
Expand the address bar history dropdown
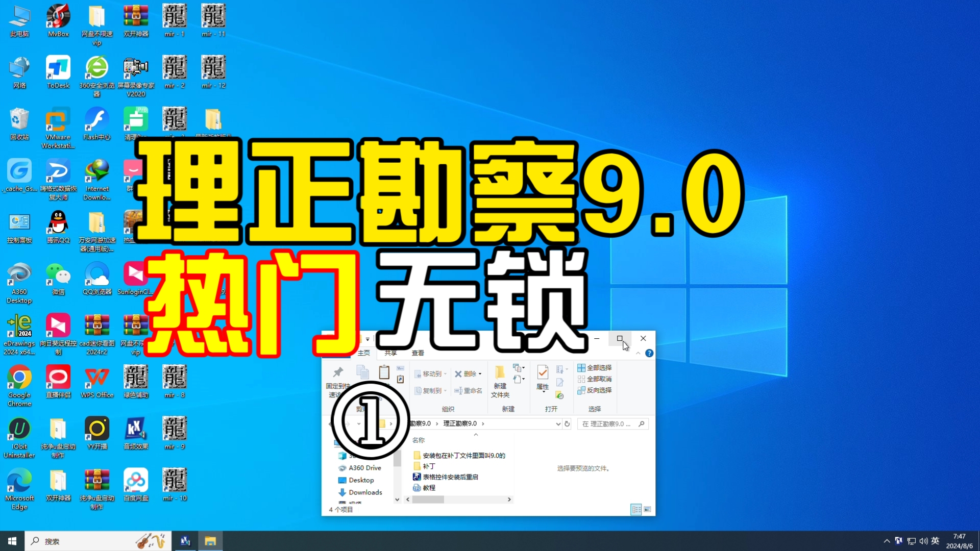point(557,423)
